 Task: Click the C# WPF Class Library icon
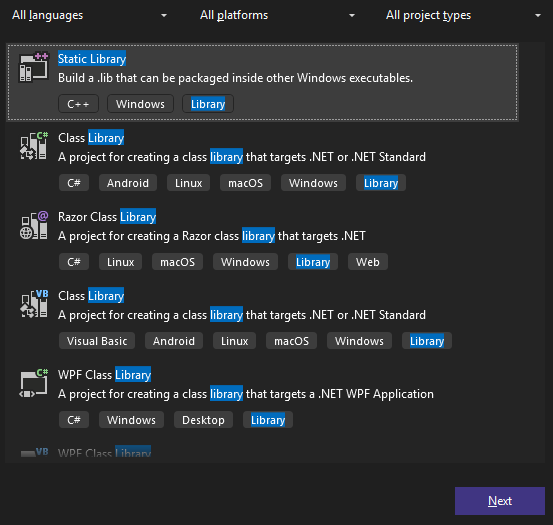34,383
